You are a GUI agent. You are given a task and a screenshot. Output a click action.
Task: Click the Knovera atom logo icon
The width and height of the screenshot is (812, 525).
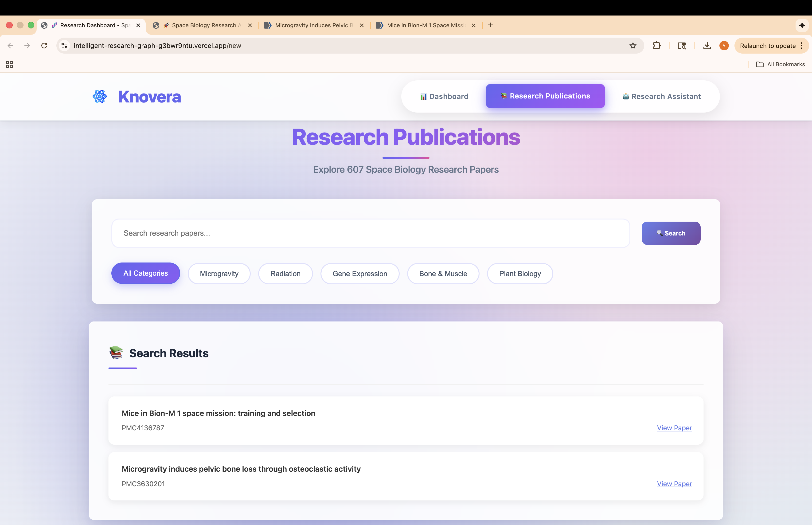point(99,97)
